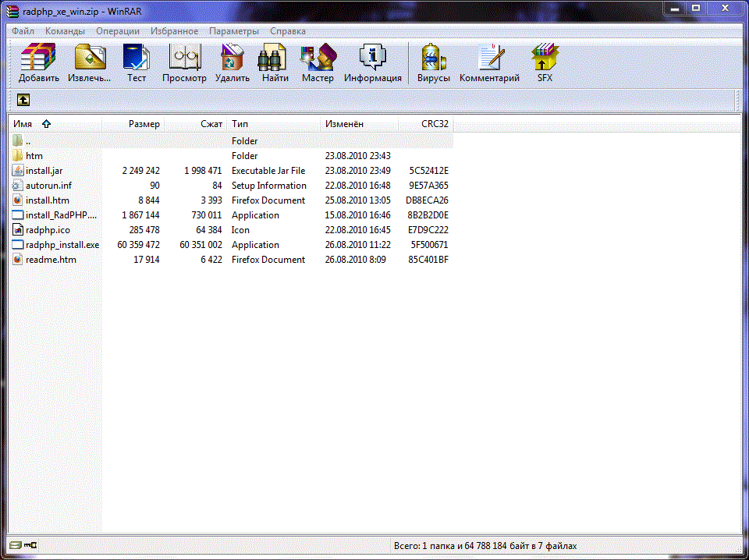Sort by the Тип column header

274,124
